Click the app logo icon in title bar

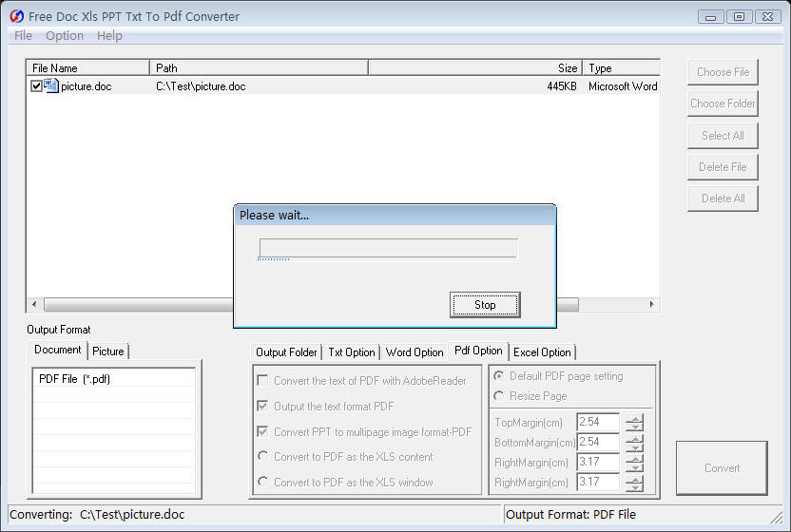pos(17,16)
